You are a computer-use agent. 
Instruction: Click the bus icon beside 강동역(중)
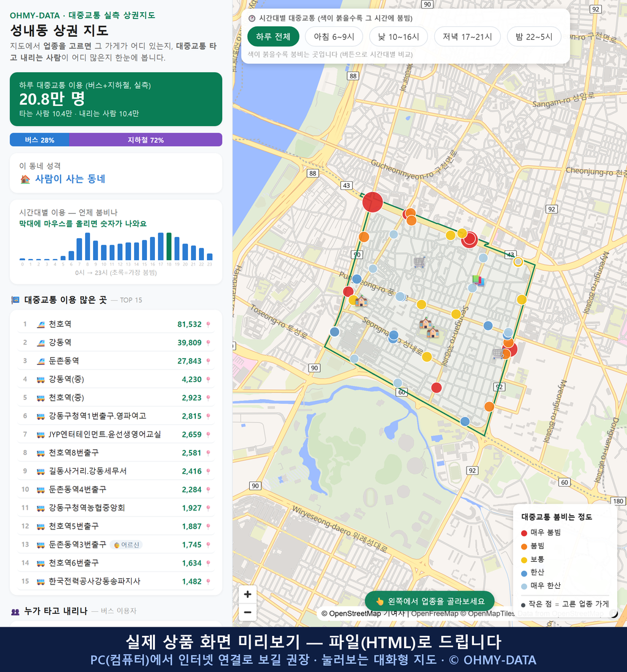coord(41,379)
